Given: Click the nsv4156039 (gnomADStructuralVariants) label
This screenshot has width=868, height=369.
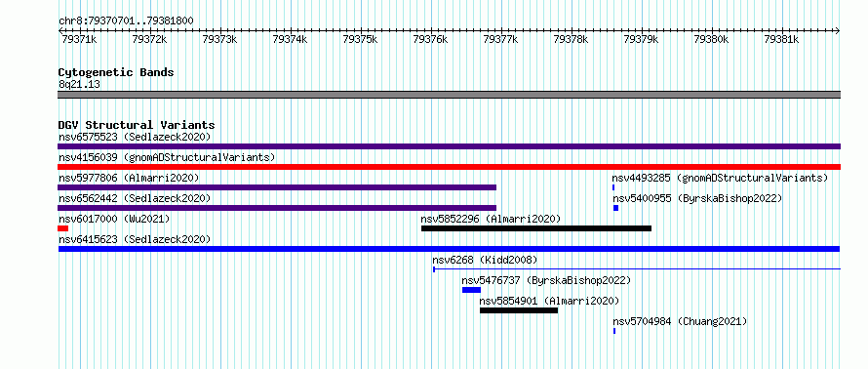Looking at the screenshot, I should (x=167, y=157).
